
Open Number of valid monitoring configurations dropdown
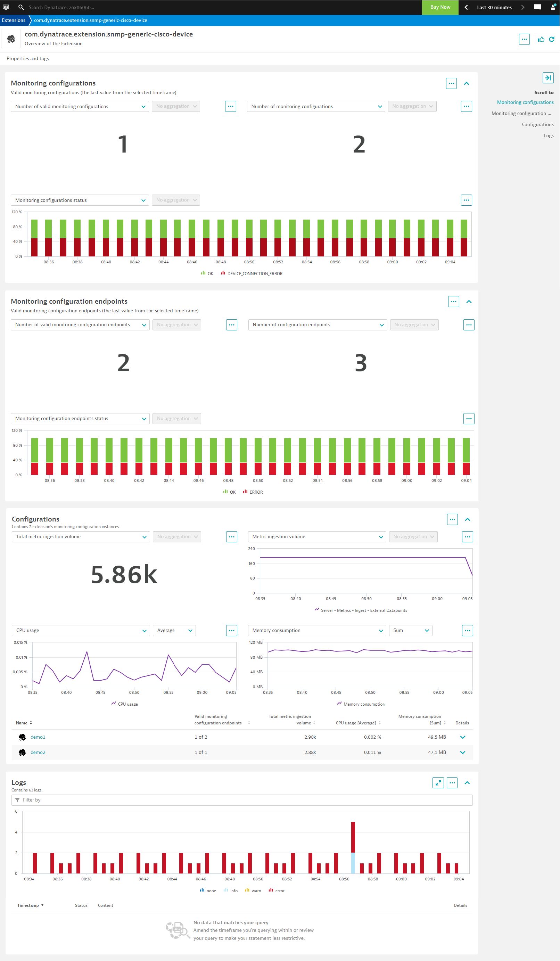click(80, 106)
